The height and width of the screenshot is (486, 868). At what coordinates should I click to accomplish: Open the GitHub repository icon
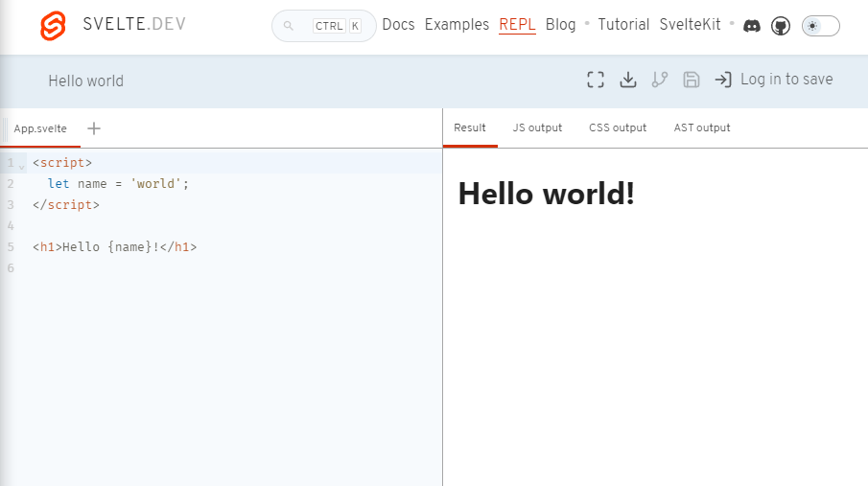click(781, 26)
